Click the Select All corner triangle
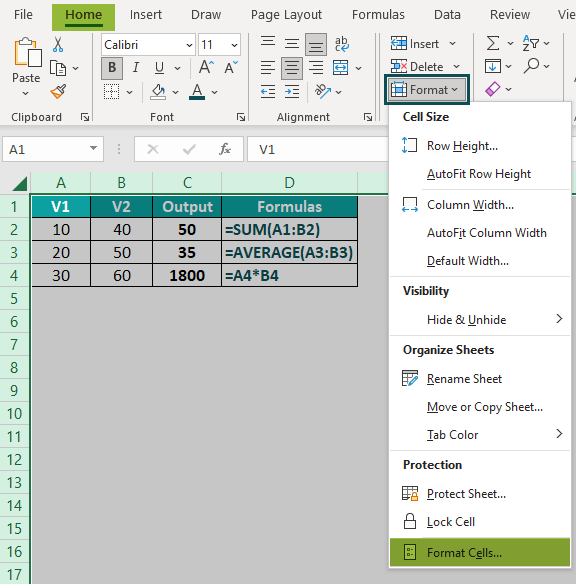The image size is (576, 584). [19, 183]
